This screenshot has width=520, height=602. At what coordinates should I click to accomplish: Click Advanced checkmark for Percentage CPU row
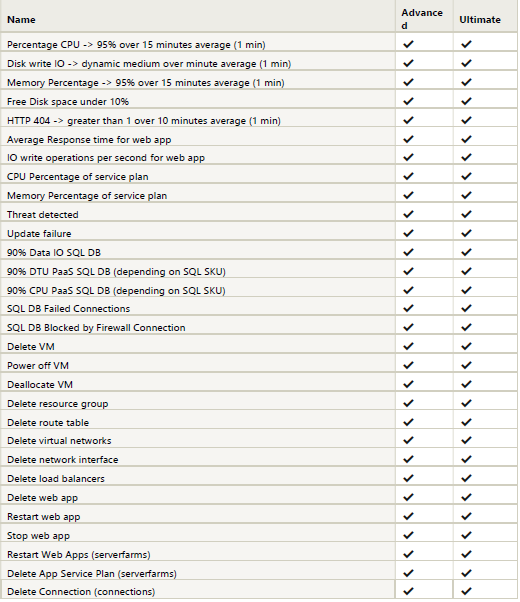[408, 45]
